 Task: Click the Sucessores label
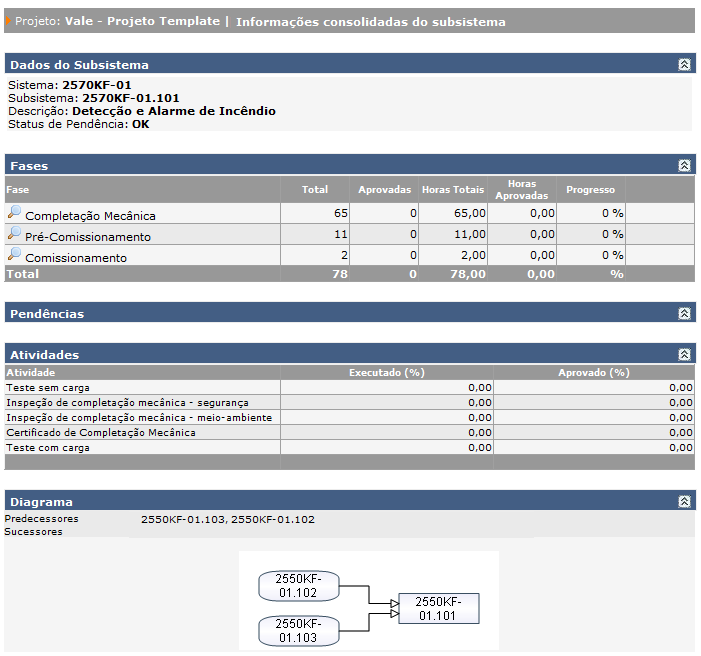tap(34, 532)
